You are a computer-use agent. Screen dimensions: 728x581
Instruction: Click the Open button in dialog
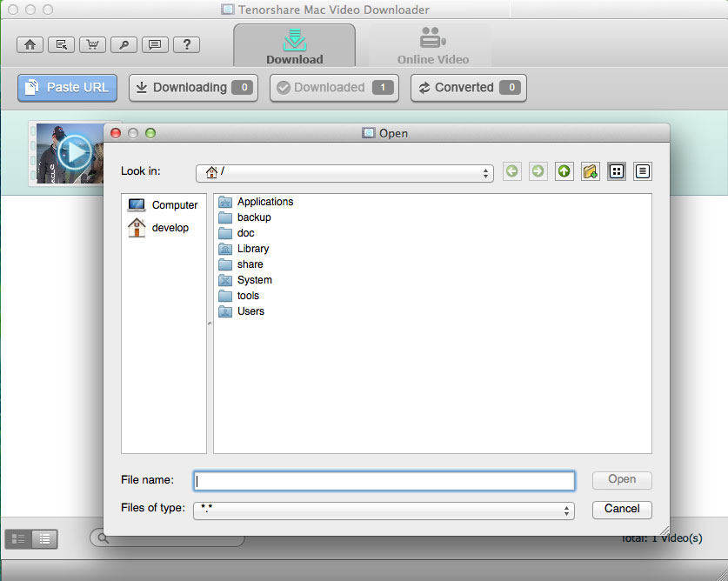pyautogui.click(x=622, y=480)
